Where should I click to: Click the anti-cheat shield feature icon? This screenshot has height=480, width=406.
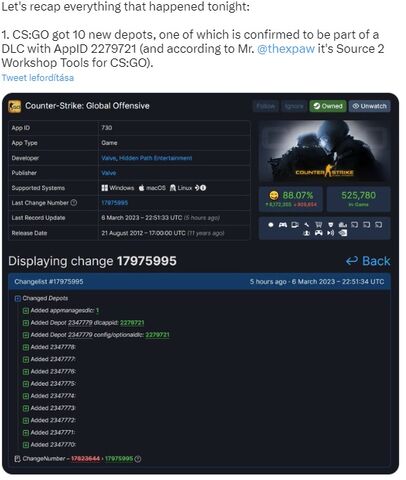click(x=331, y=225)
